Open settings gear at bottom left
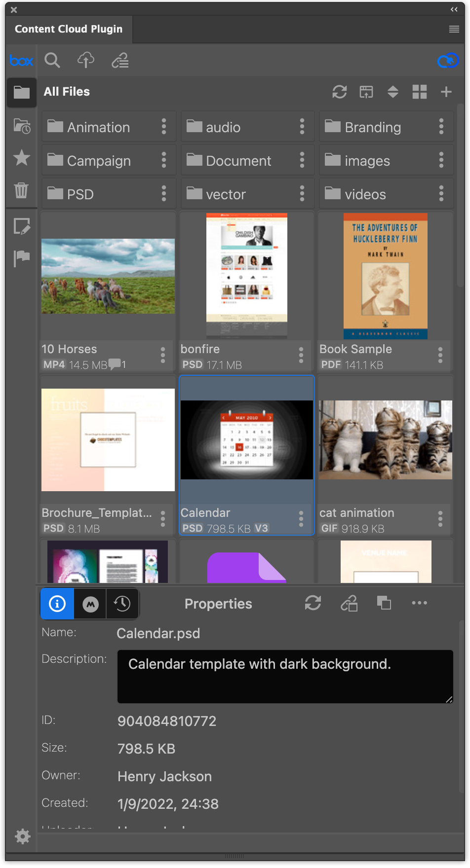Viewport: 470px width, 868px height. pyautogui.click(x=22, y=836)
